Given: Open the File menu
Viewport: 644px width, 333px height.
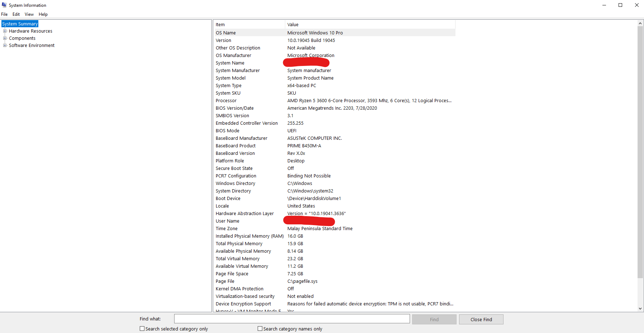Looking at the screenshot, I should click(x=4, y=14).
